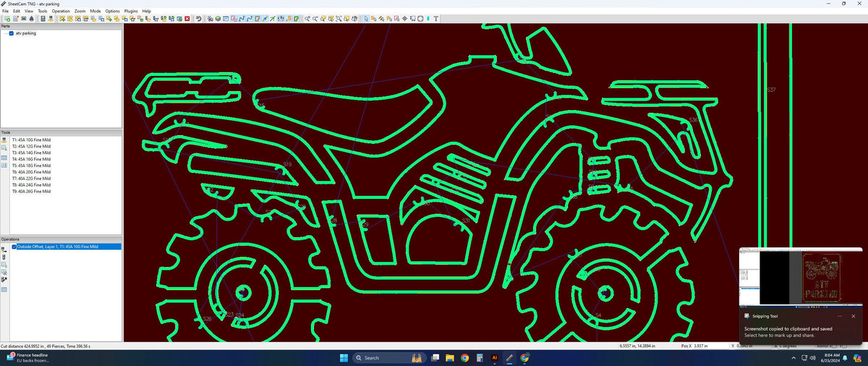Open Google Chrome from the taskbar
Viewport: 868px width, 366px height.
464,357
